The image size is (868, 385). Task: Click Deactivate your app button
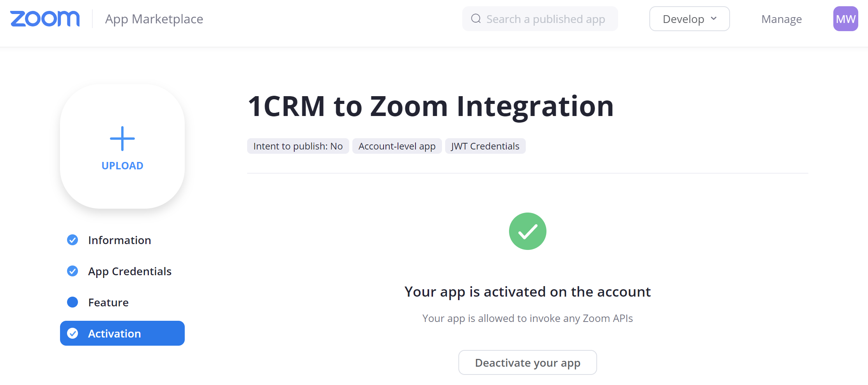coord(527,362)
